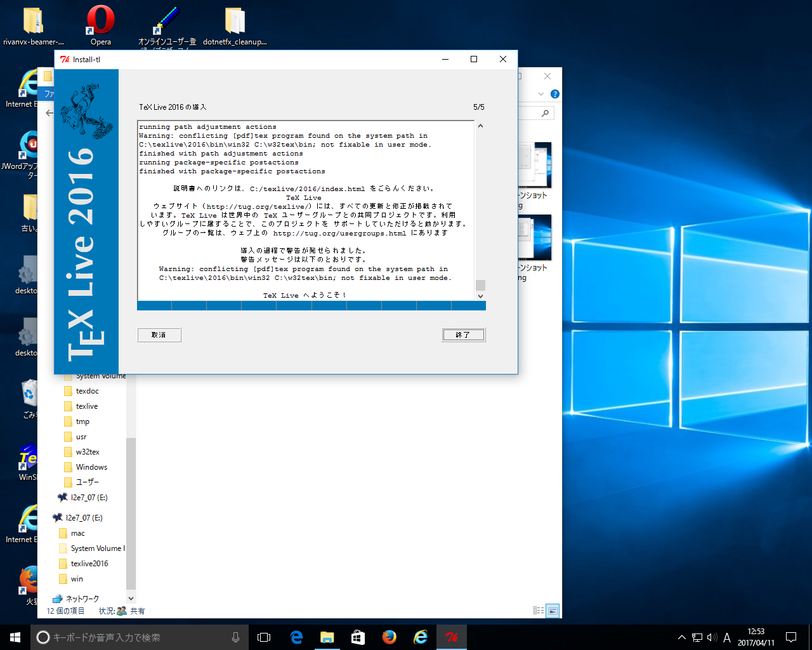
Task: Select ユーザー folder in Explorer tree
Action: click(x=88, y=482)
